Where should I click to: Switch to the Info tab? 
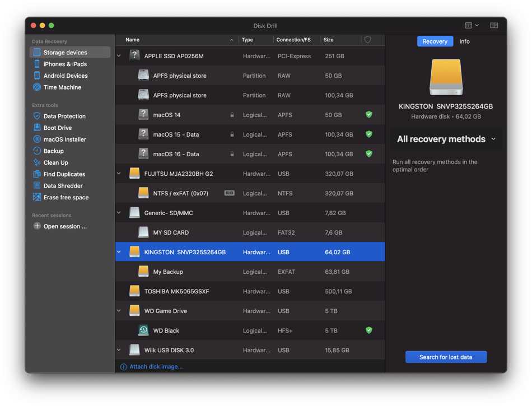(464, 41)
